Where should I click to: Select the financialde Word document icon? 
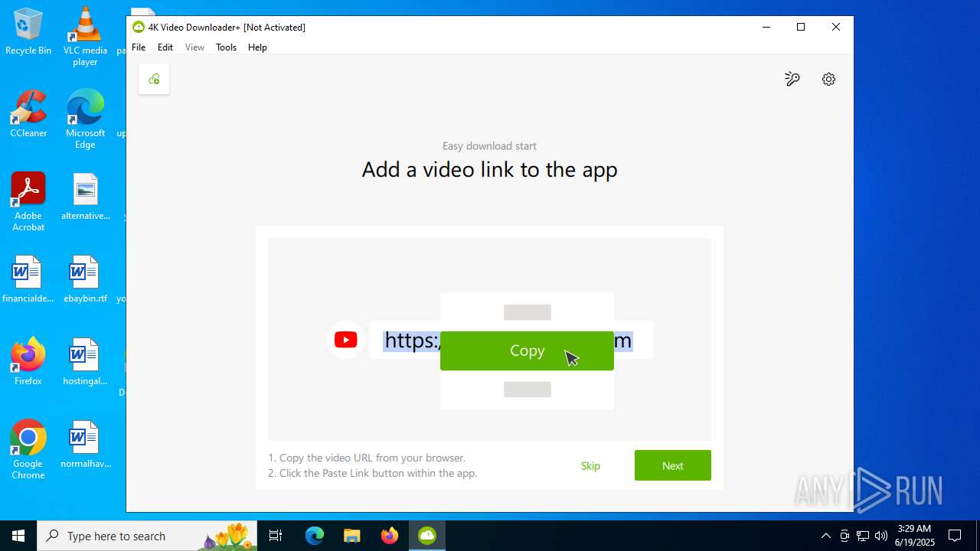(x=28, y=280)
